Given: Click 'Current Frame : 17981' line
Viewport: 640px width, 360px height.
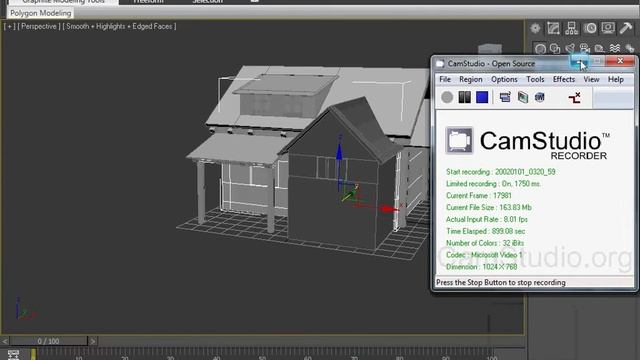Looking at the screenshot, I should (478, 196).
